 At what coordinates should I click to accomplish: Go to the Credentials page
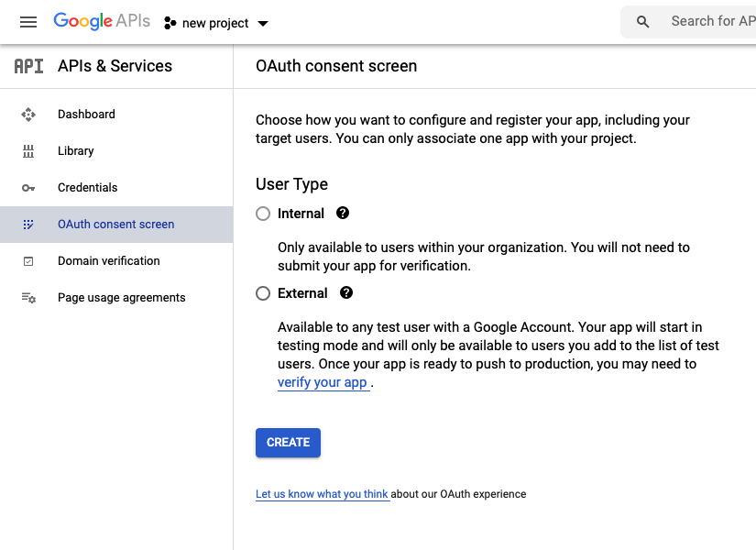click(87, 188)
